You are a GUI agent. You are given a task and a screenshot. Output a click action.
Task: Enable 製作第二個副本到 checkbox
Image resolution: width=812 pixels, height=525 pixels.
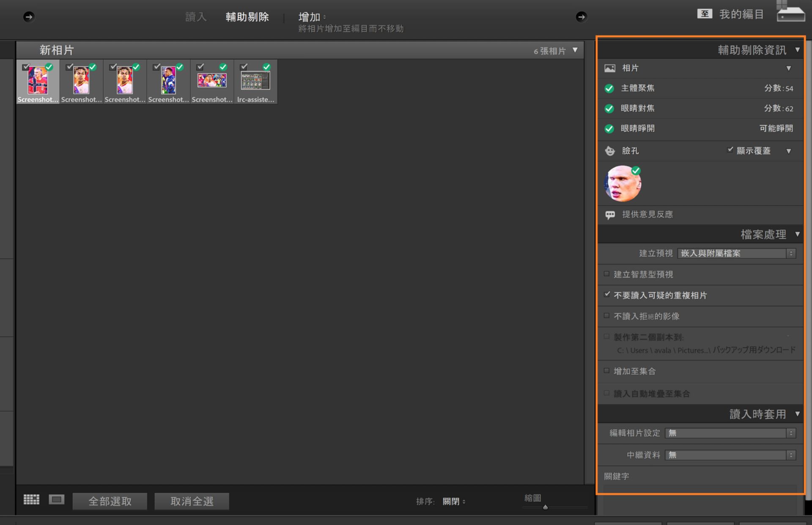(607, 337)
